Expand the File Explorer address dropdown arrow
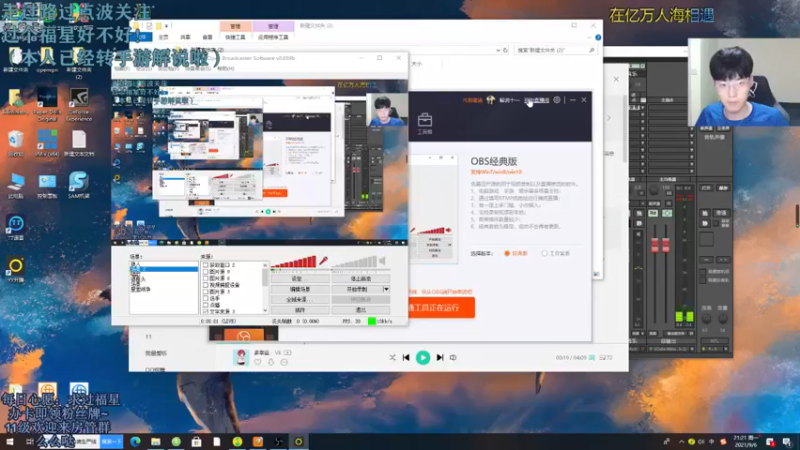Image resolution: width=800 pixels, height=450 pixels. point(498,50)
